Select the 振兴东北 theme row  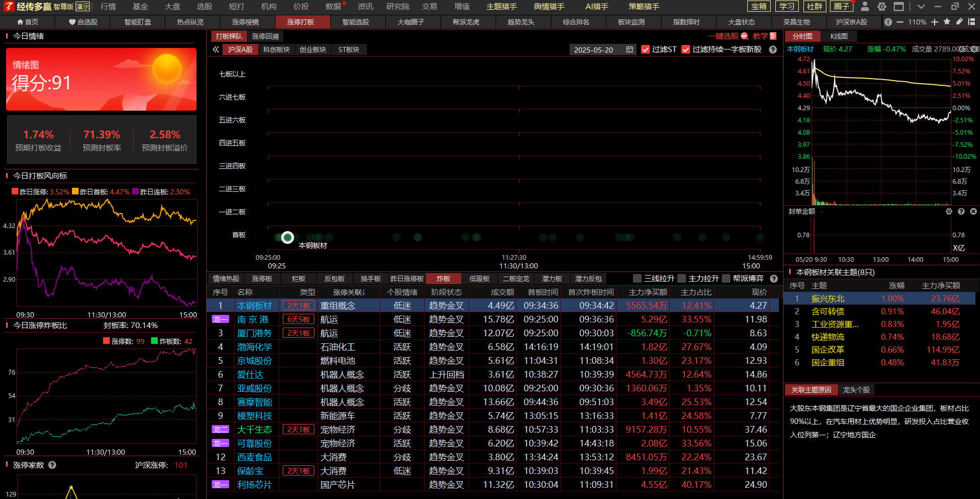tap(879, 298)
